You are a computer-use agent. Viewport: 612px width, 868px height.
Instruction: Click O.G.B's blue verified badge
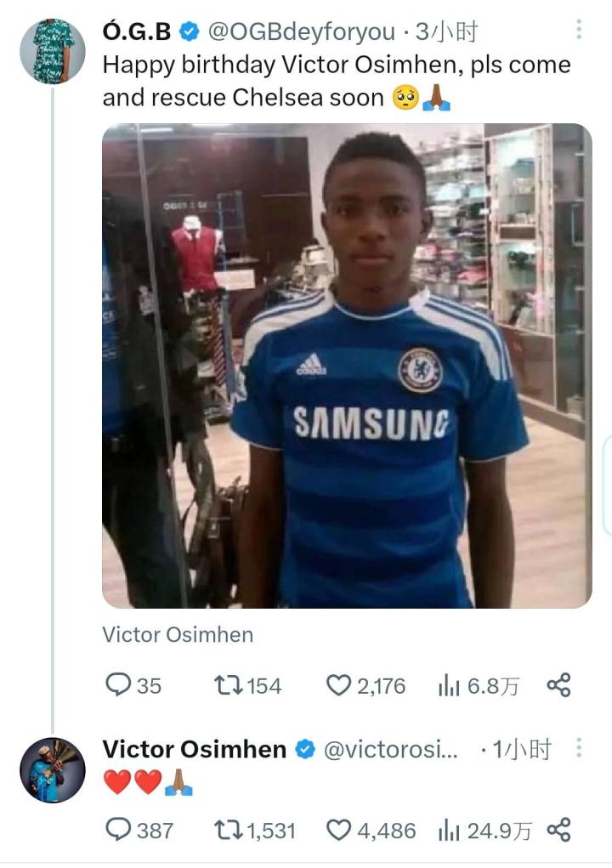point(190,32)
